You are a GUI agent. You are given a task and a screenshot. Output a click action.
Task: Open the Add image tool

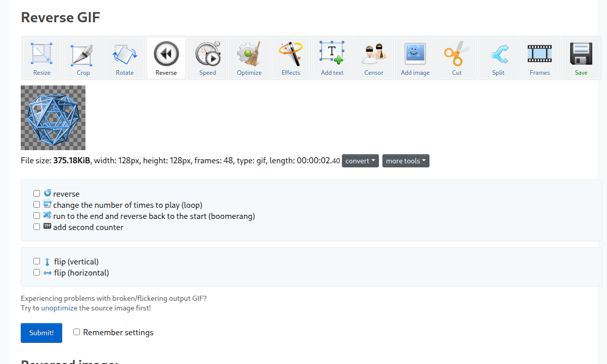click(x=415, y=58)
